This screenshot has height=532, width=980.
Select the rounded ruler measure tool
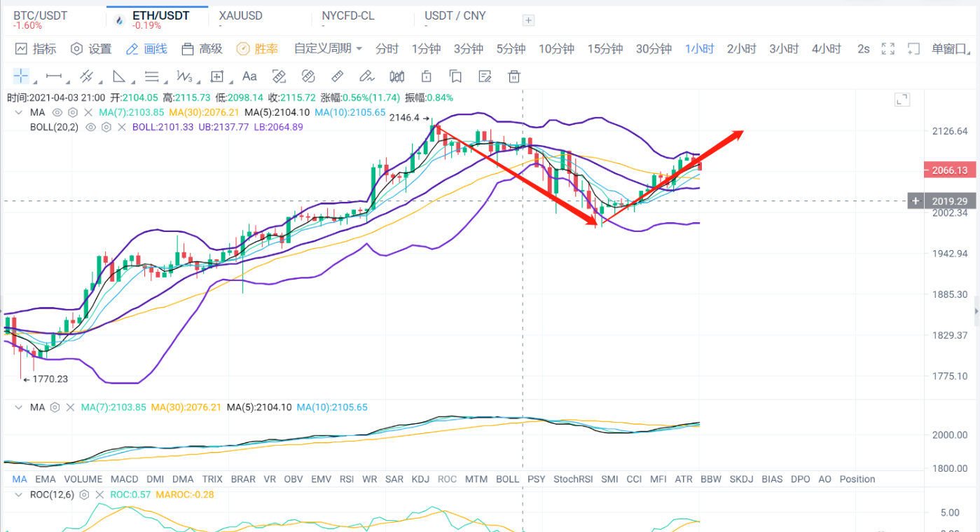click(x=308, y=76)
